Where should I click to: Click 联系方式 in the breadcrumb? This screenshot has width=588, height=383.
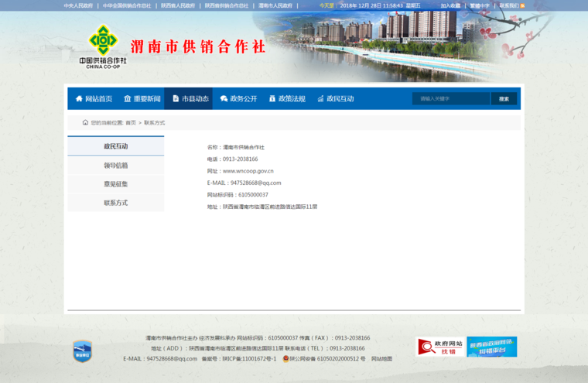click(155, 123)
